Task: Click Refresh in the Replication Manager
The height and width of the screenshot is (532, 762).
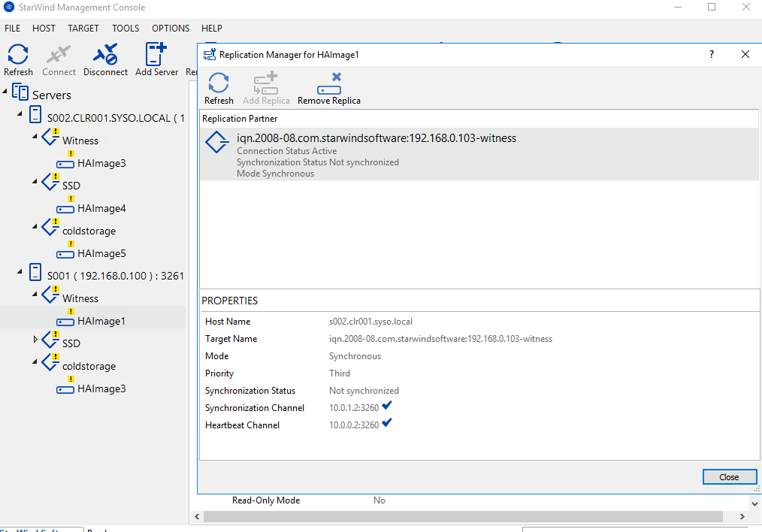Action: tap(219, 83)
